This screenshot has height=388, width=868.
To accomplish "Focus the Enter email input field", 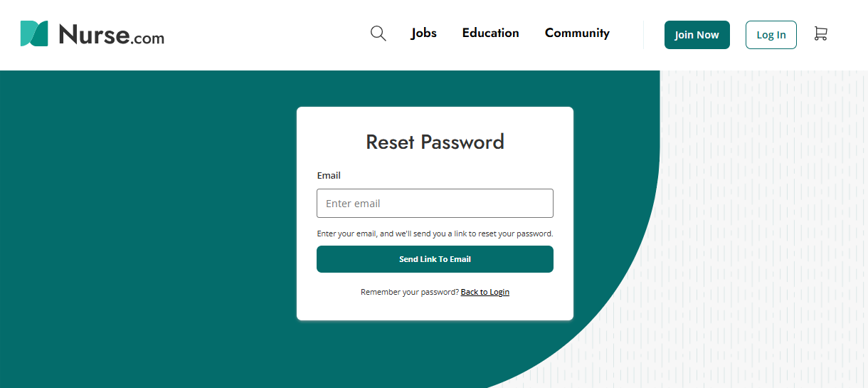I will 435,204.
